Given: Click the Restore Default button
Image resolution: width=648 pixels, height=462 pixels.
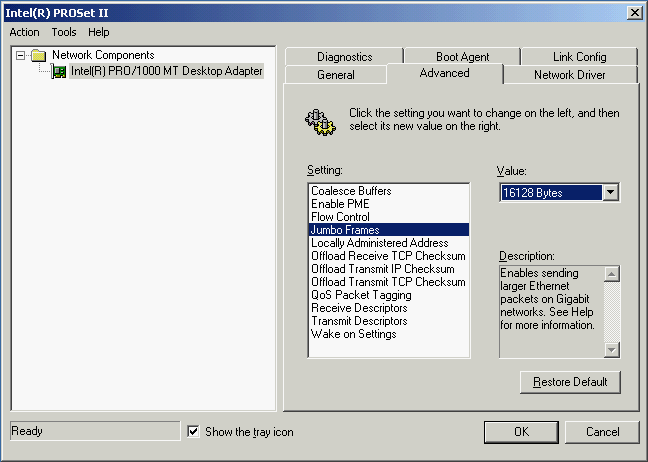Looking at the screenshot, I should coord(570,382).
